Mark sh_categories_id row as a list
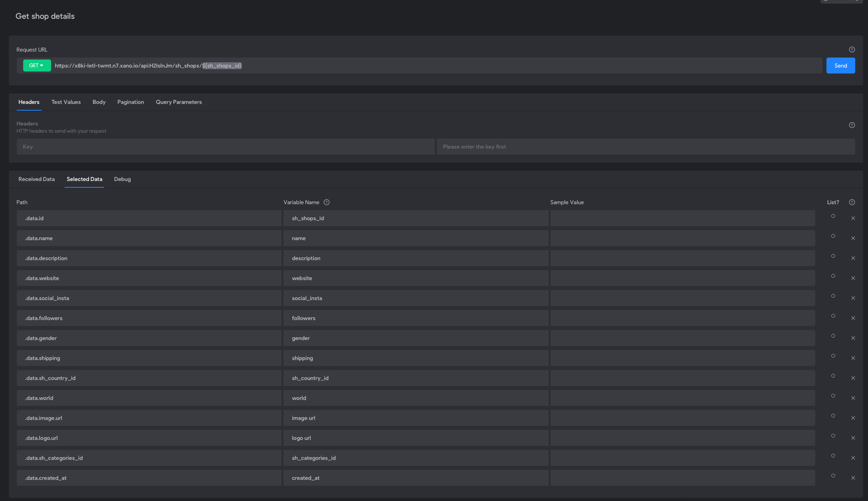The height and width of the screenshot is (501, 868). click(833, 456)
